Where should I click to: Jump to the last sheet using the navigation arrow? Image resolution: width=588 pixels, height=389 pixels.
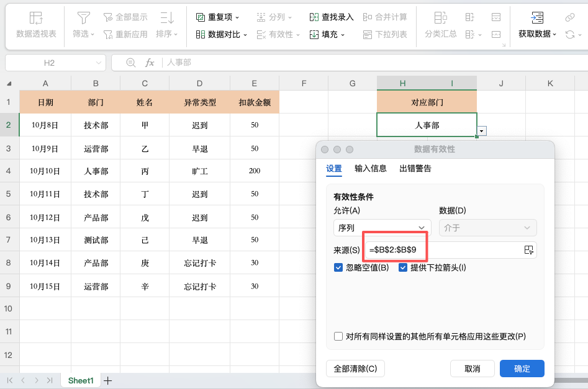(x=50, y=381)
